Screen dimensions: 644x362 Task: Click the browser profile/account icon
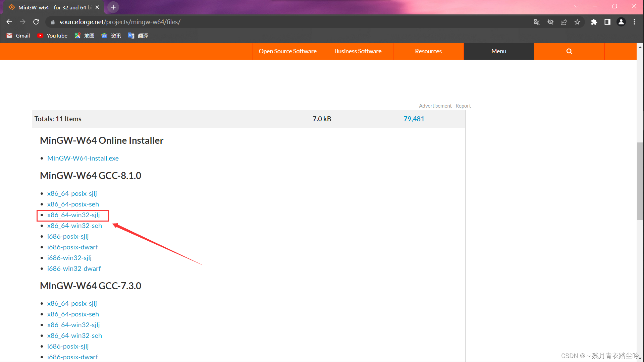coord(621,22)
